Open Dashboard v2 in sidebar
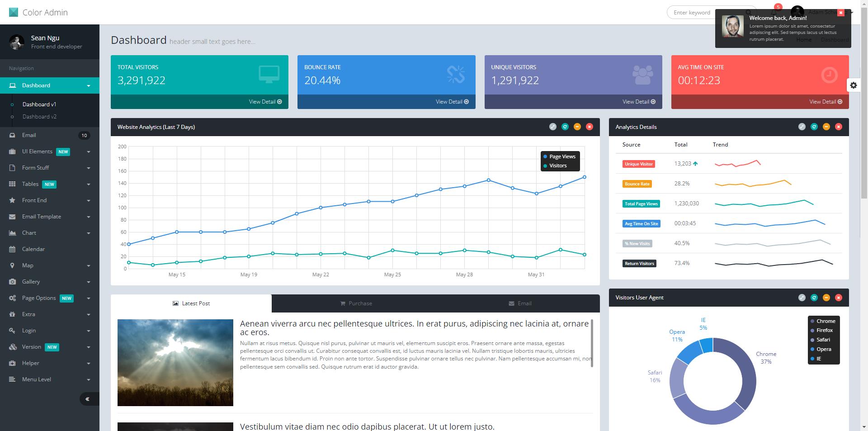This screenshot has height=431, width=868. (x=39, y=117)
